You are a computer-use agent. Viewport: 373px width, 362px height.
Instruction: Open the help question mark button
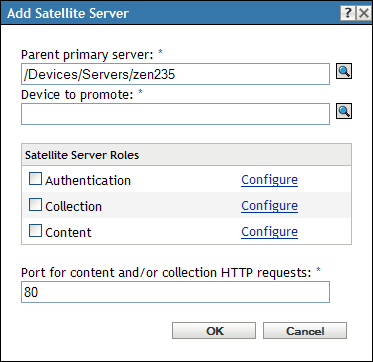[348, 13]
